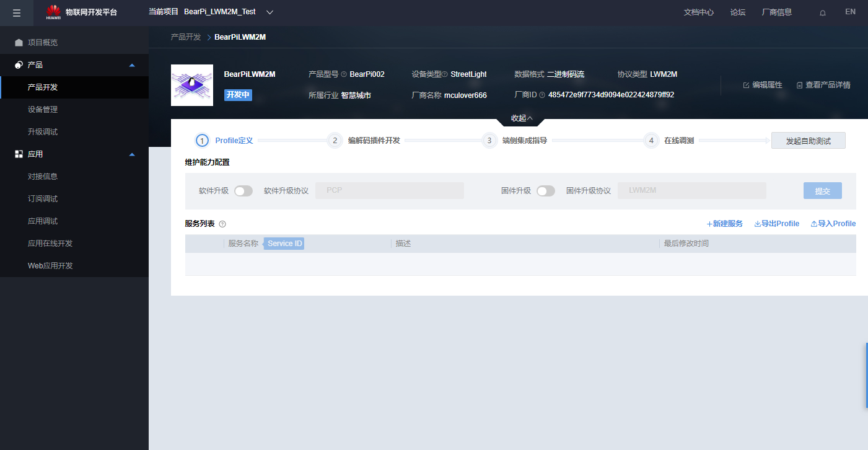Open the 固件升级协议 LWM2M dropdown
This screenshot has height=450, width=868.
pos(692,191)
